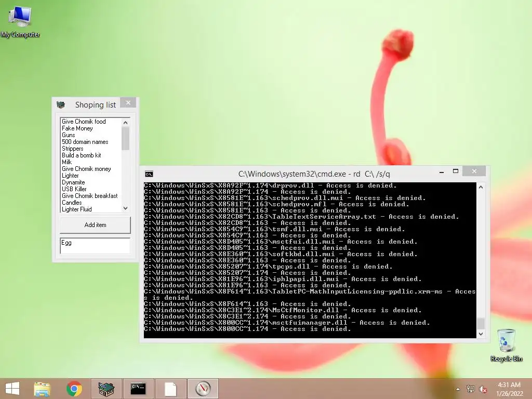Click the shopping list scrollbar thumb

(126, 138)
